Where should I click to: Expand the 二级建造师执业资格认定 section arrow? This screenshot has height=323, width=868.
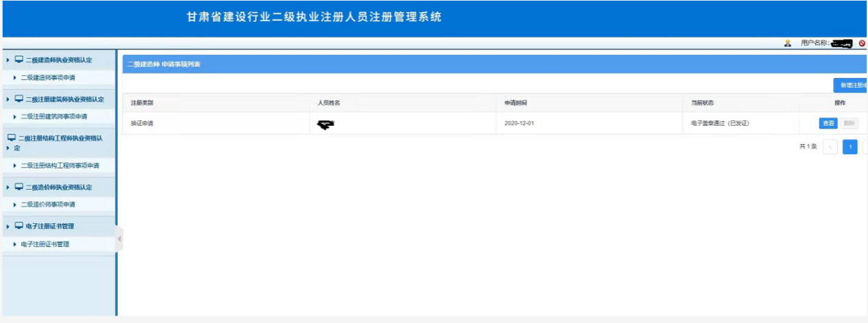(x=8, y=60)
